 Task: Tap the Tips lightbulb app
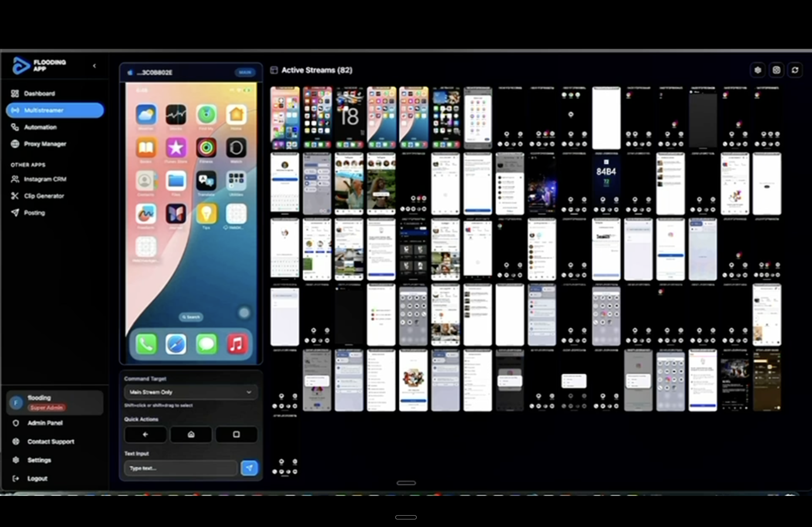click(x=206, y=213)
